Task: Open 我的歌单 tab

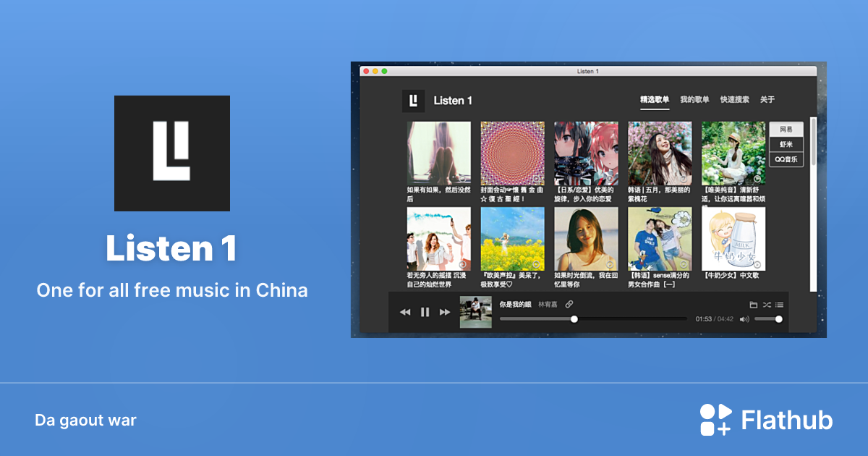Action: (694, 100)
